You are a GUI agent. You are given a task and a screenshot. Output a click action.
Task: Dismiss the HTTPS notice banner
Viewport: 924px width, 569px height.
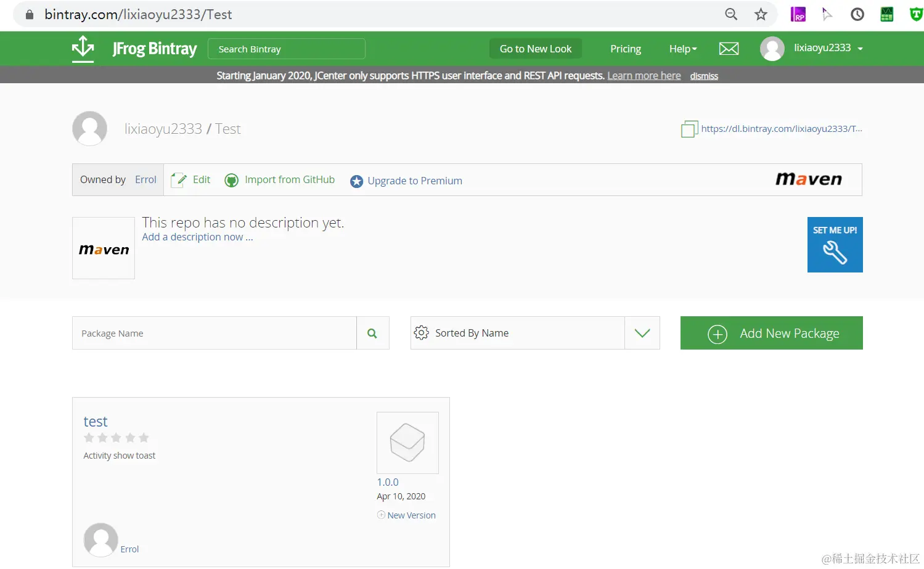coord(704,76)
